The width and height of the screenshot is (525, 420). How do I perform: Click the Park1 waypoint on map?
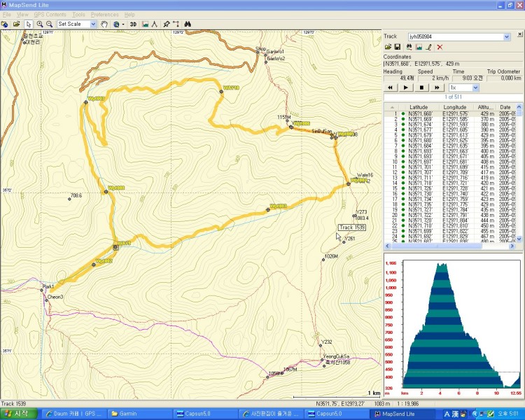pos(42,290)
